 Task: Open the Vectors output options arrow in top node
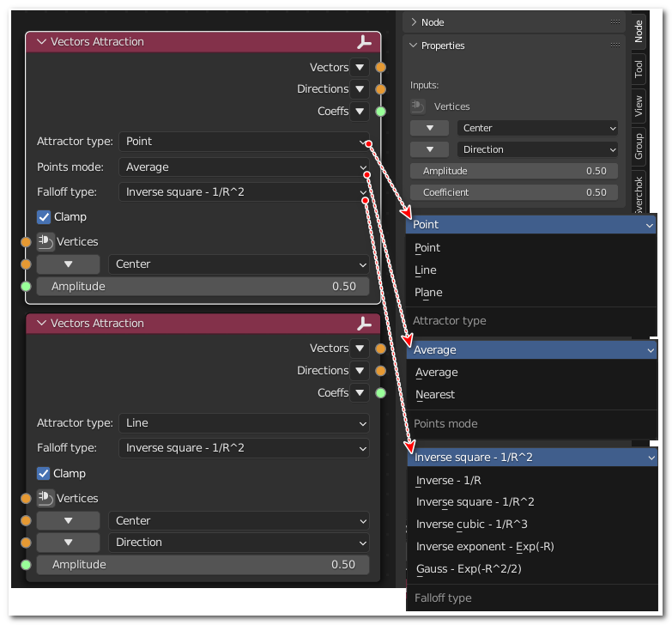coord(360,67)
